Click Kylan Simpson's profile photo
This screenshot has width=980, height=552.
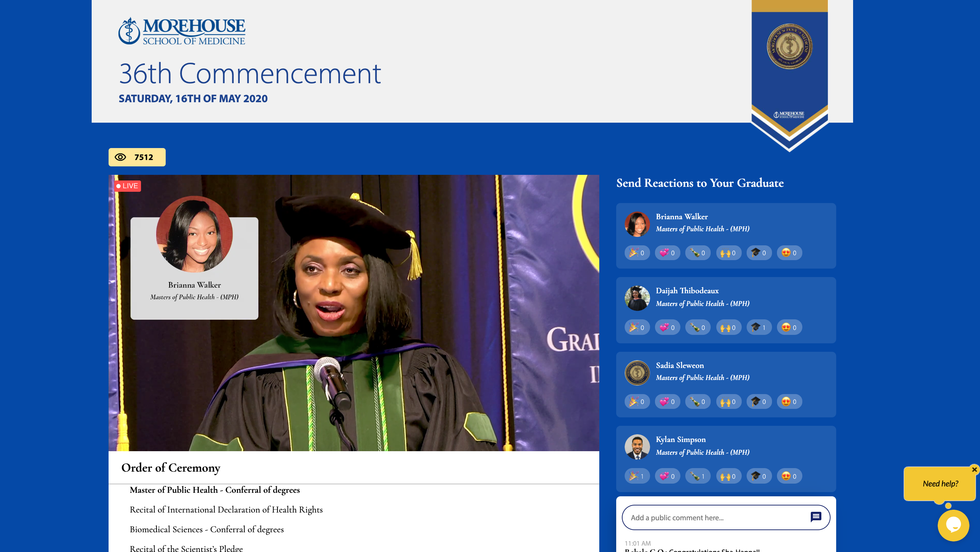637,447
